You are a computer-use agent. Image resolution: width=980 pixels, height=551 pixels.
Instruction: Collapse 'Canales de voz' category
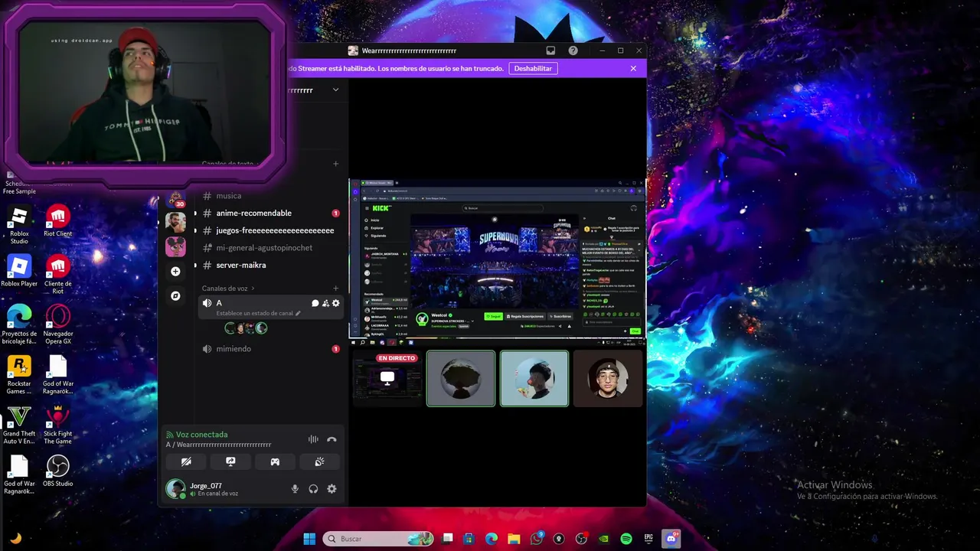[228, 289]
